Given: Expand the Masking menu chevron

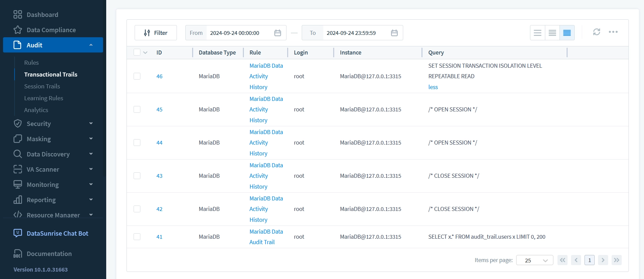Looking at the screenshot, I should coord(91,138).
